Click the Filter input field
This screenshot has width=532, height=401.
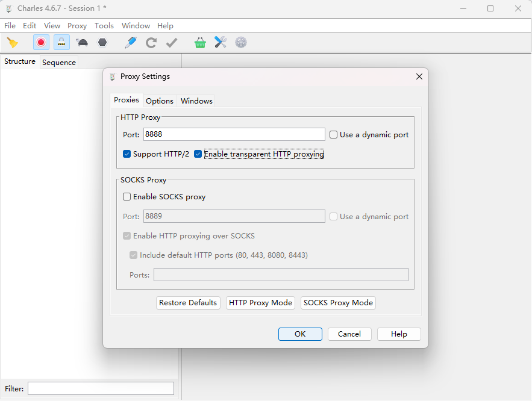tap(101, 388)
